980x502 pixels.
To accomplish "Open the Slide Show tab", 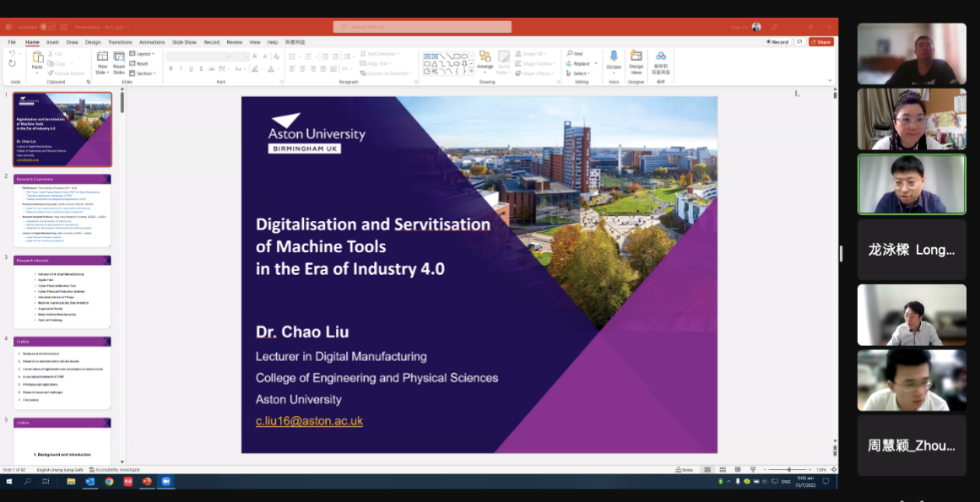I will click(184, 42).
